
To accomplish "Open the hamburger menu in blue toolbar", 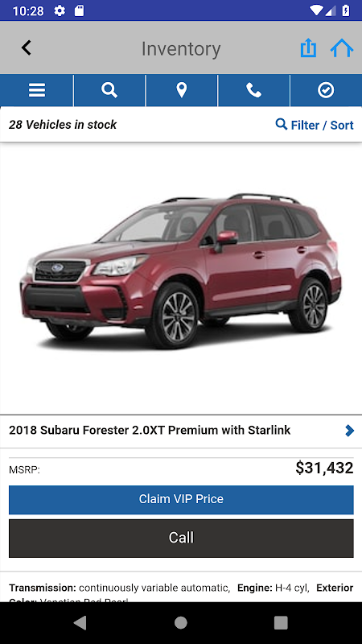I will pos(37,90).
